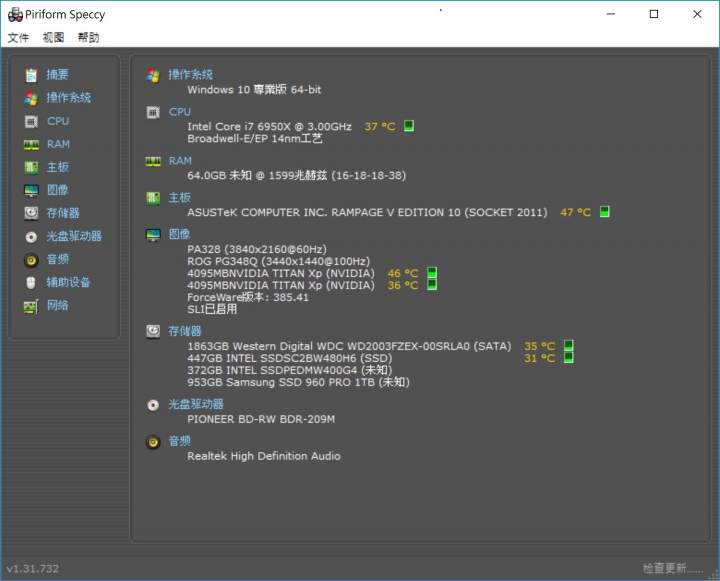Image resolution: width=720 pixels, height=581 pixels.
Task: Click the 图像 monitor icon in sidebar
Action: coord(31,191)
